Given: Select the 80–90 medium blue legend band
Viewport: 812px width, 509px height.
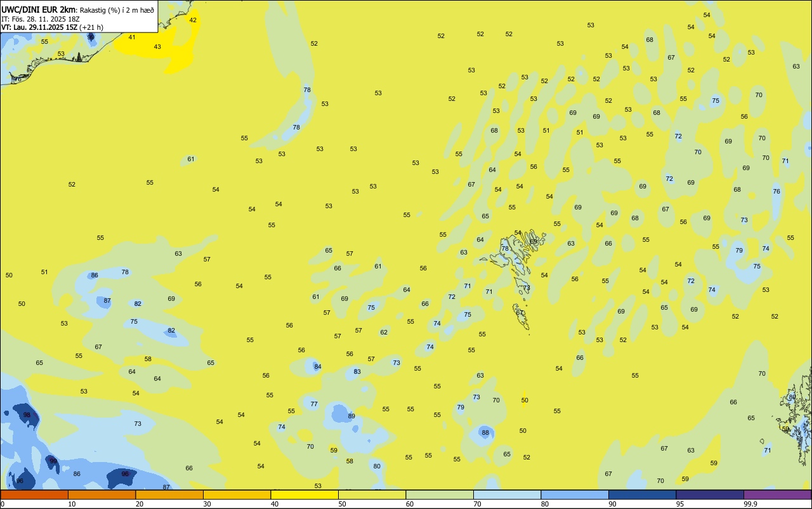Looking at the screenshot, I should point(575,494).
